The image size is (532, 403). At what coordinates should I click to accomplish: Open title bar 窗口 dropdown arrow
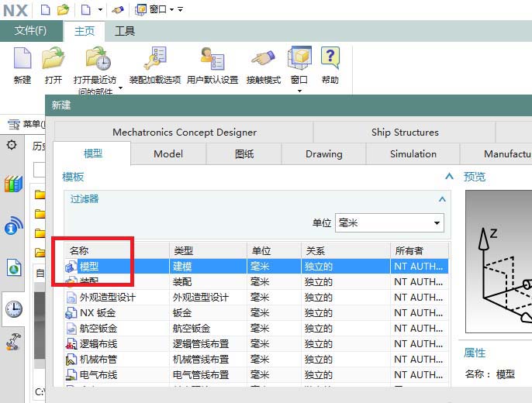coord(171,9)
